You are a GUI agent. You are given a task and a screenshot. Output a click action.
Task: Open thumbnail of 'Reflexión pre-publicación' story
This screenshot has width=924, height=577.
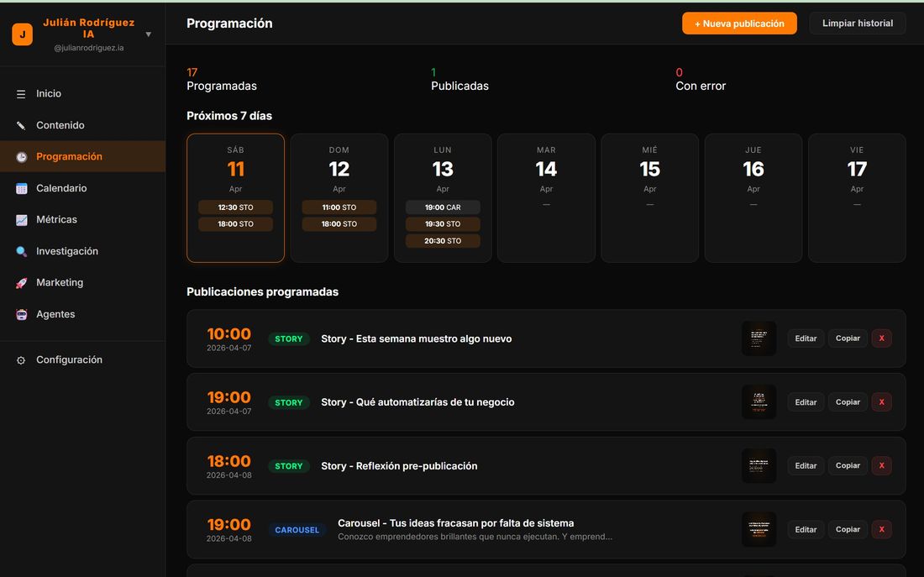click(759, 465)
